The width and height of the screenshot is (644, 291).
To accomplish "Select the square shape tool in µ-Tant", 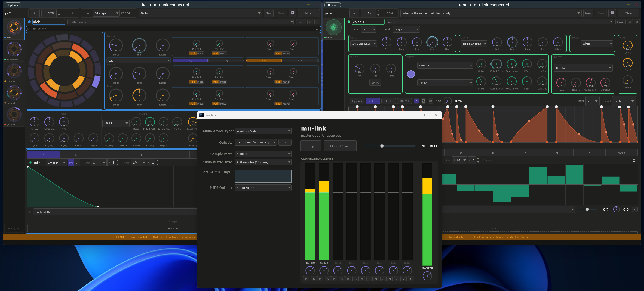I will click(x=424, y=101).
